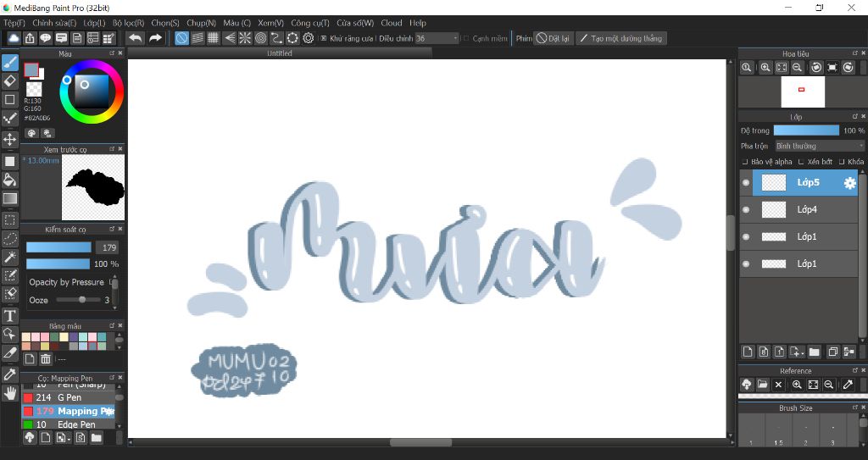Add a new layer folder
Screen dimensions: 868x460
click(x=815, y=352)
